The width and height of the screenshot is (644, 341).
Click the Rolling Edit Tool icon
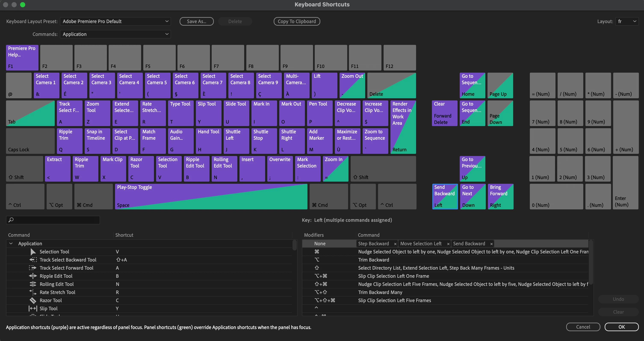point(33,284)
